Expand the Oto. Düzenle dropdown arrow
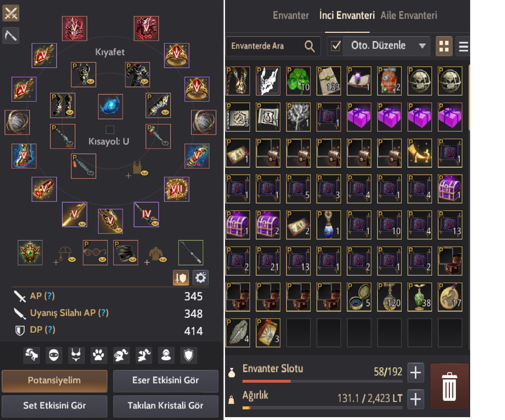The width and height of the screenshot is (505, 420). tap(422, 46)
